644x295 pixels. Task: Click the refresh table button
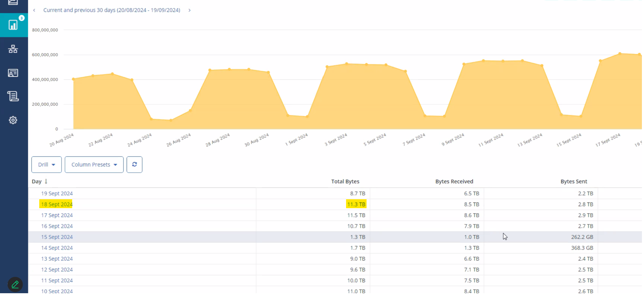coord(135,165)
